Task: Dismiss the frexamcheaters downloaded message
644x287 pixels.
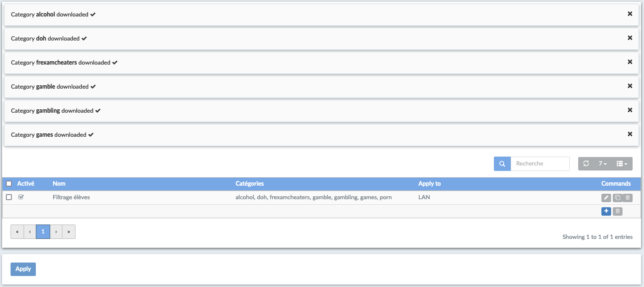Action: coord(630,62)
